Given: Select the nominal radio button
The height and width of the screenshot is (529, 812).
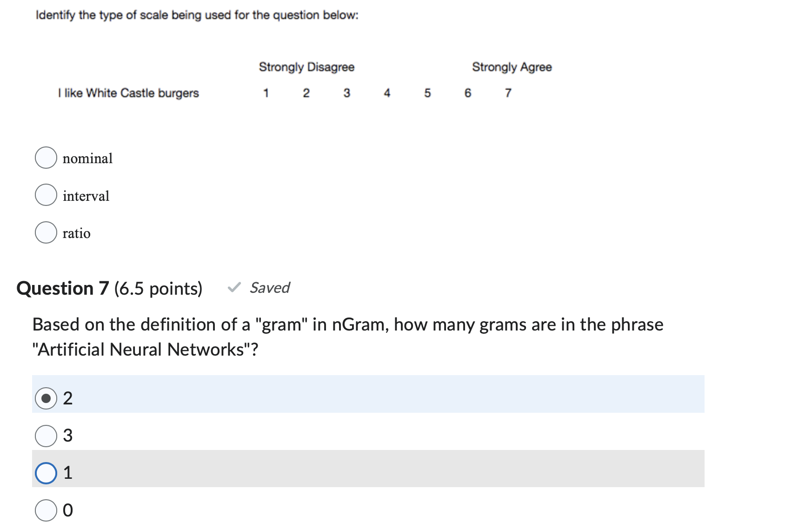Looking at the screenshot, I should (46, 158).
